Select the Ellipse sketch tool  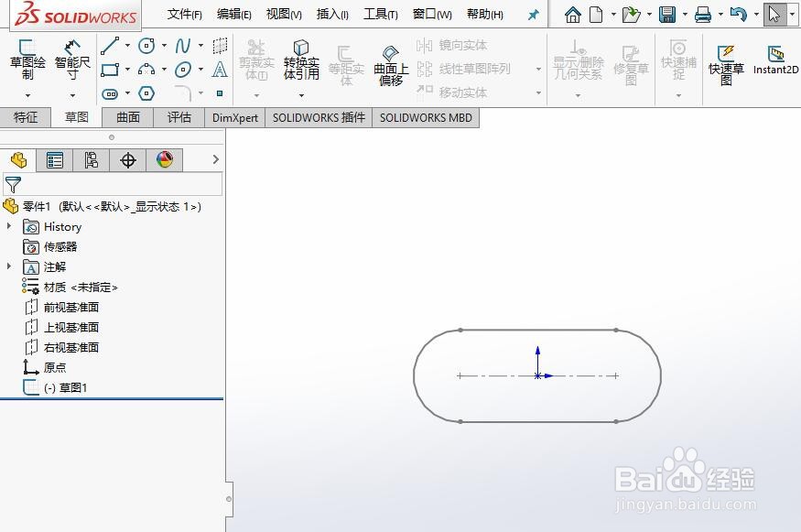(x=183, y=70)
